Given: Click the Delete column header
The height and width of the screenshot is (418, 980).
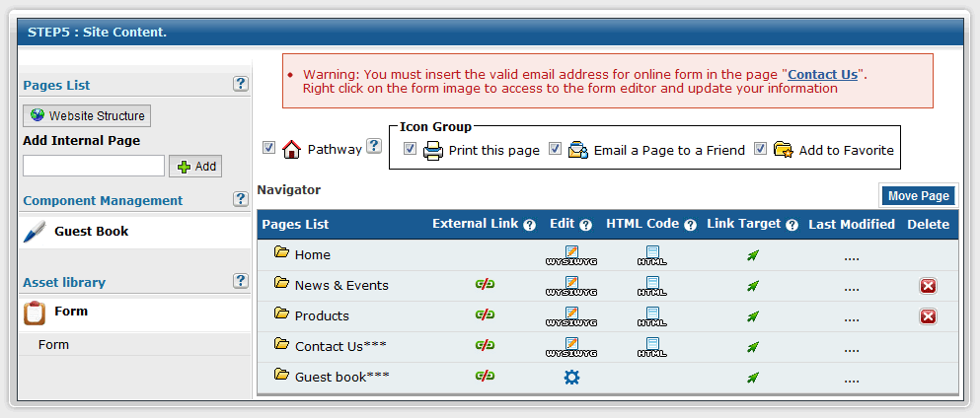Looking at the screenshot, I should [928, 225].
